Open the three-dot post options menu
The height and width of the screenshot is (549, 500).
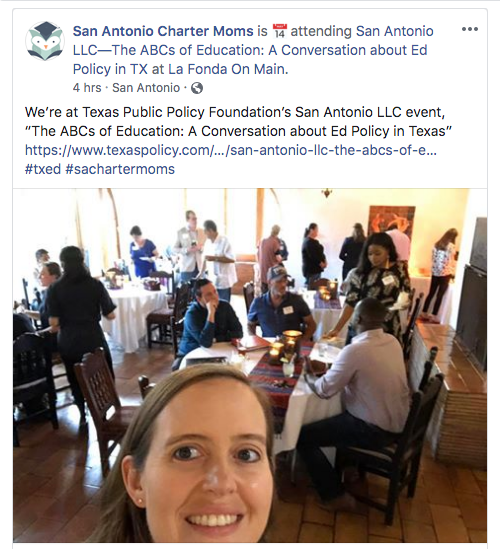coord(470,29)
